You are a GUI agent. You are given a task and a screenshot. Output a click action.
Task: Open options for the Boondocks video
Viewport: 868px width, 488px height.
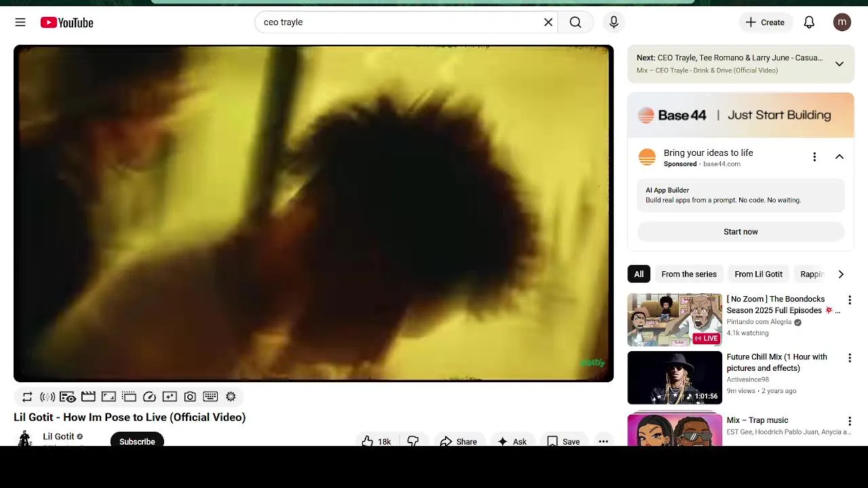[x=849, y=300]
